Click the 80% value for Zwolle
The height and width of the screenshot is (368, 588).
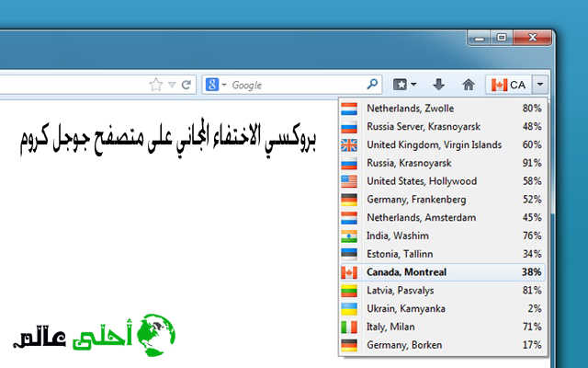[x=532, y=109]
